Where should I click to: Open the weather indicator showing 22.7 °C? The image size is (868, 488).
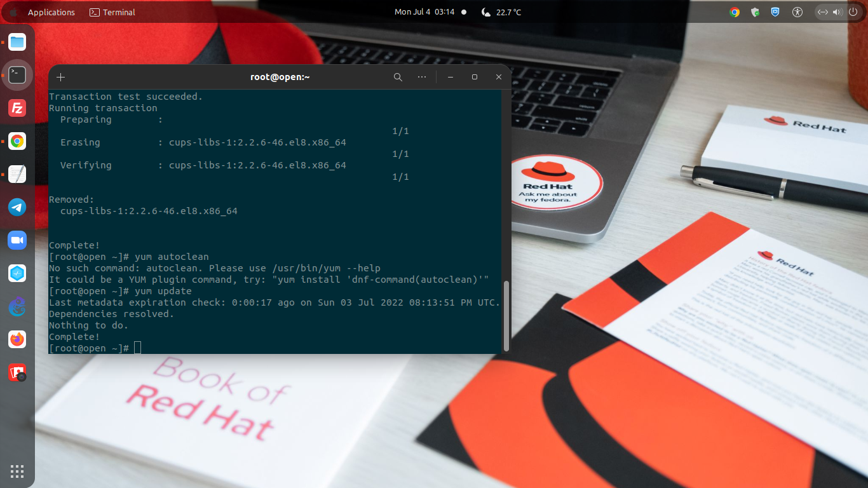coord(501,12)
